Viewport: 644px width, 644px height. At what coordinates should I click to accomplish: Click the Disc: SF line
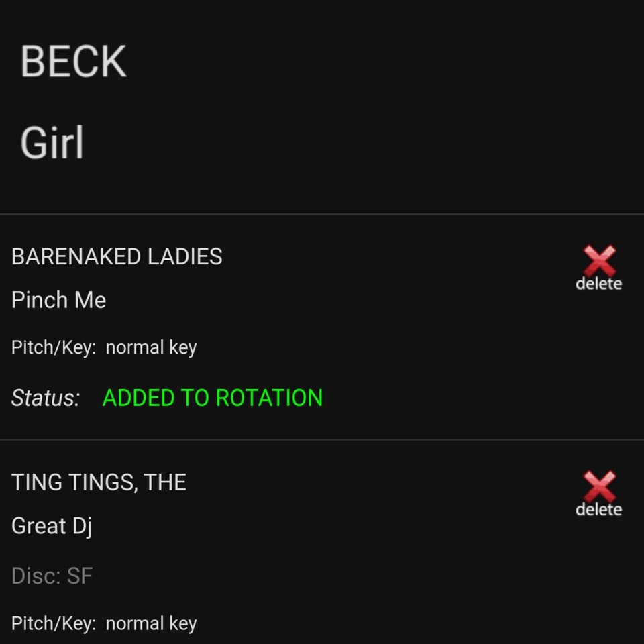pyautogui.click(x=52, y=576)
